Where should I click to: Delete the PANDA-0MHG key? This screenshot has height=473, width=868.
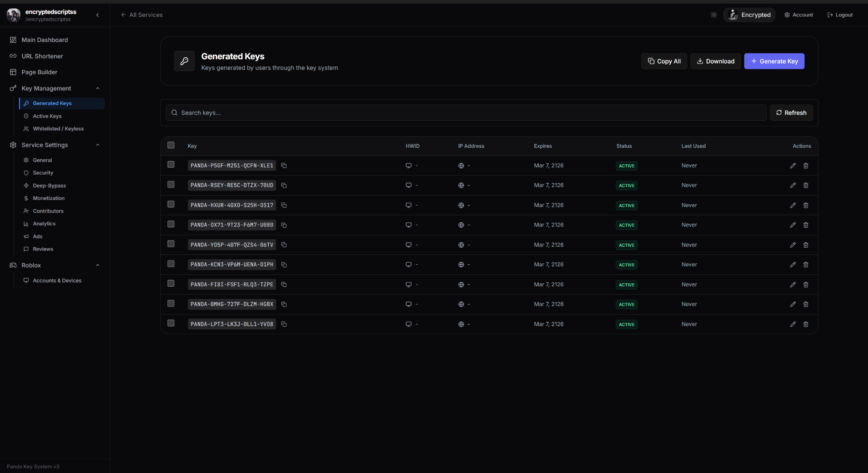(x=806, y=304)
